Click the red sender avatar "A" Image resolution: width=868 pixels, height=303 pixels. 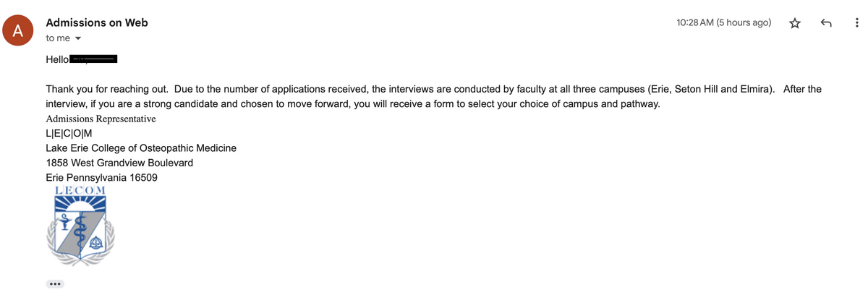tap(17, 30)
